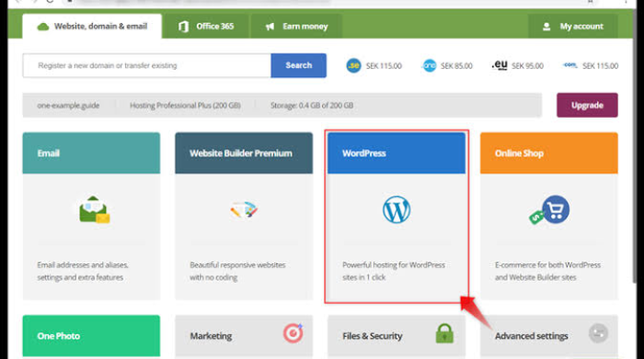
Task: Select the .eu domain icon
Action: [500, 65]
